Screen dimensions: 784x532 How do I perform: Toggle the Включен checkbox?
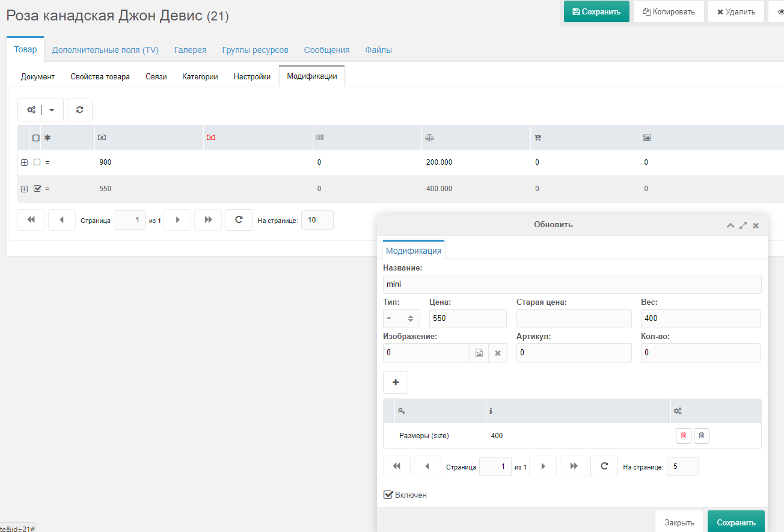(388, 495)
